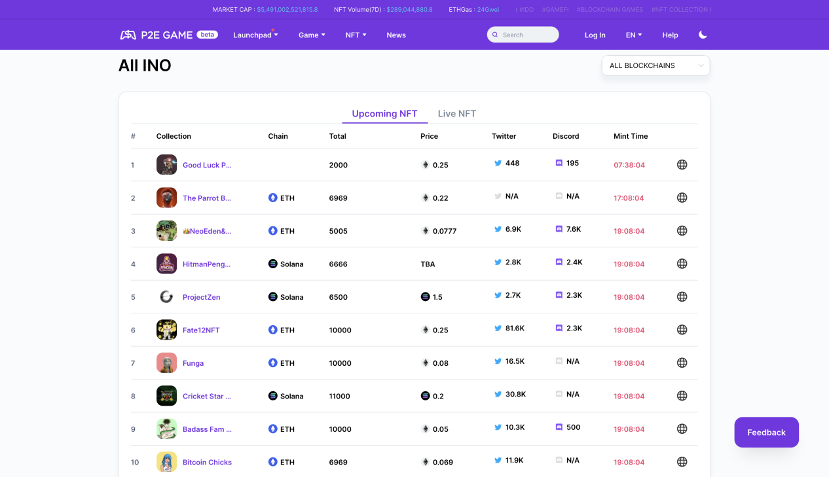Image resolution: width=830 pixels, height=478 pixels.
Task: Open website globe icon for Good Luck P...
Action: click(x=682, y=165)
